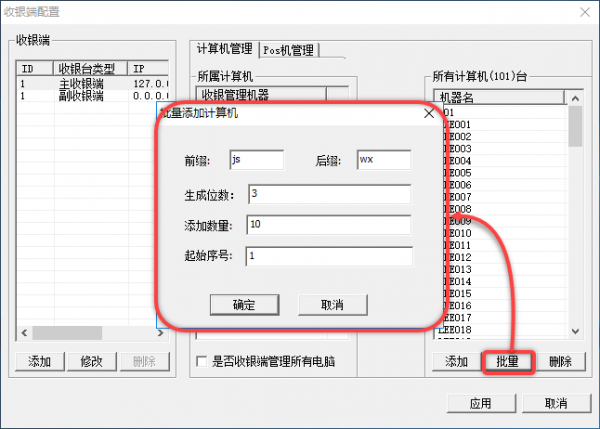Click 取消 in the batch add dialog
The image size is (600, 429).
click(333, 305)
